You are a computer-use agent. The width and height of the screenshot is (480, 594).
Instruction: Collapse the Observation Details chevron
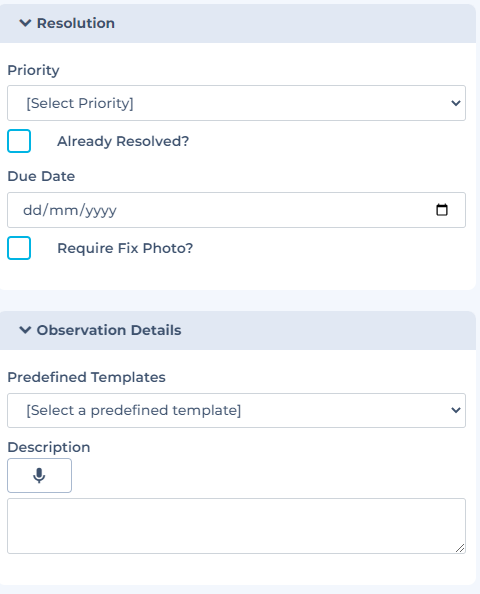[x=25, y=330]
